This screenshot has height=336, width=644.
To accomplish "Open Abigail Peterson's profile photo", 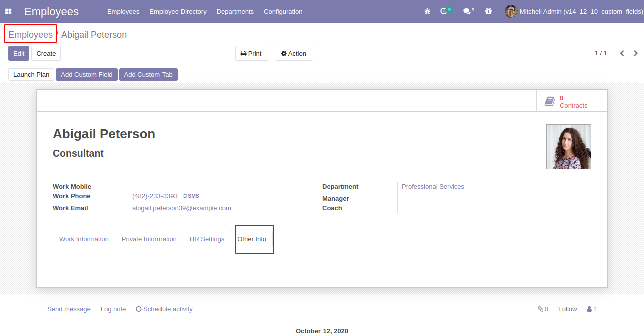I will [569, 147].
